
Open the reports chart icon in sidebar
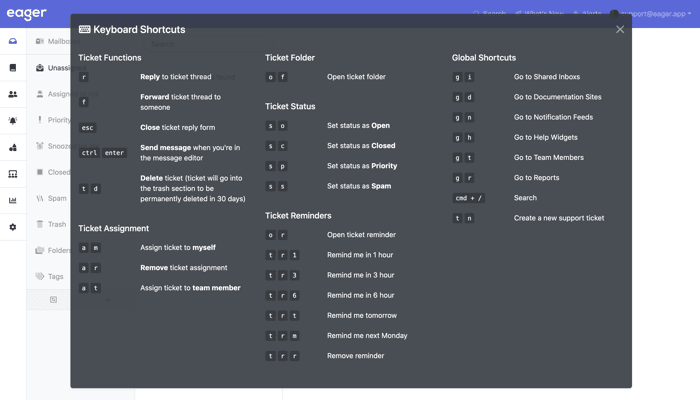(13, 200)
